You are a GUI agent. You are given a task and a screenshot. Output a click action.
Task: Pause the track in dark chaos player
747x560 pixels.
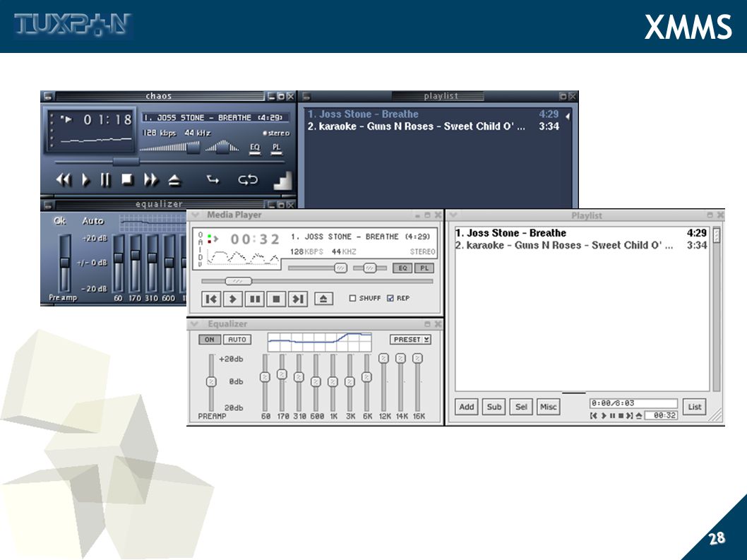(105, 179)
